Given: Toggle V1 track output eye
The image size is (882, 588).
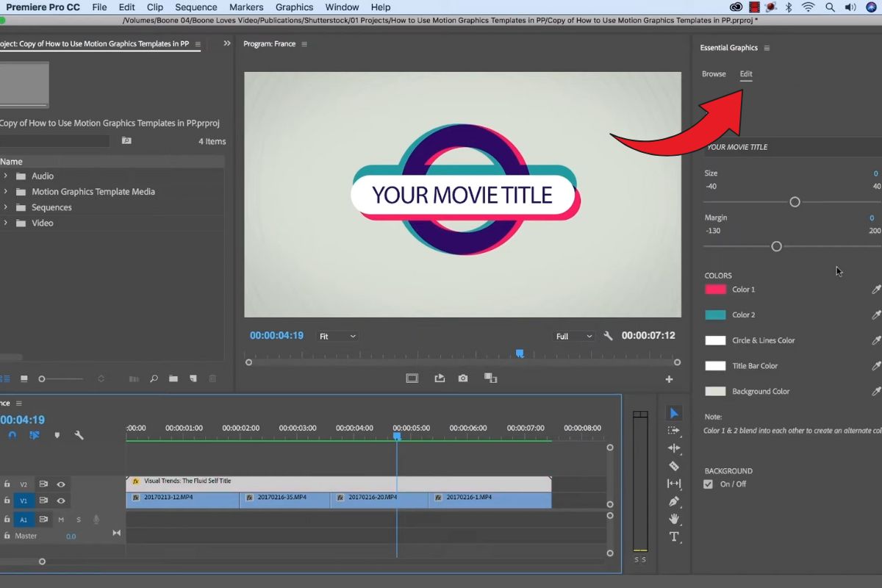Looking at the screenshot, I should [x=61, y=501].
